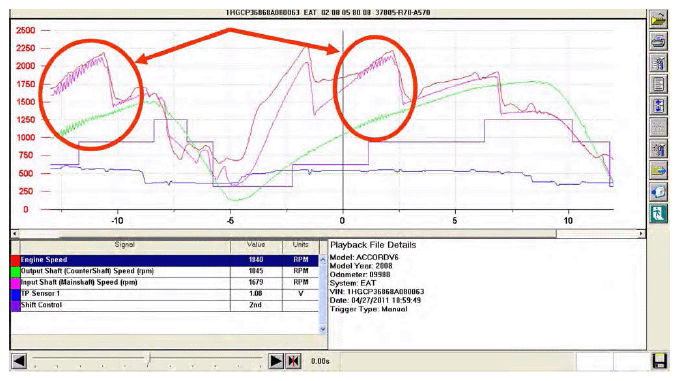Viewport: 679px width, 381px height.
Task: Click up arrow of signal list scrollbar
Action: [323, 259]
